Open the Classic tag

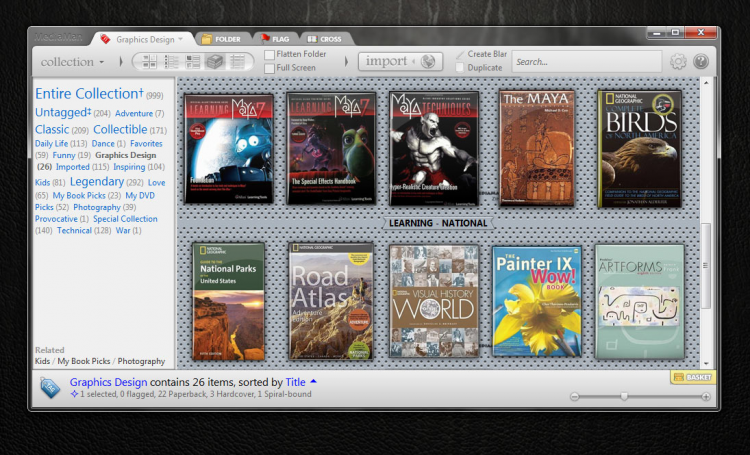tap(52, 130)
